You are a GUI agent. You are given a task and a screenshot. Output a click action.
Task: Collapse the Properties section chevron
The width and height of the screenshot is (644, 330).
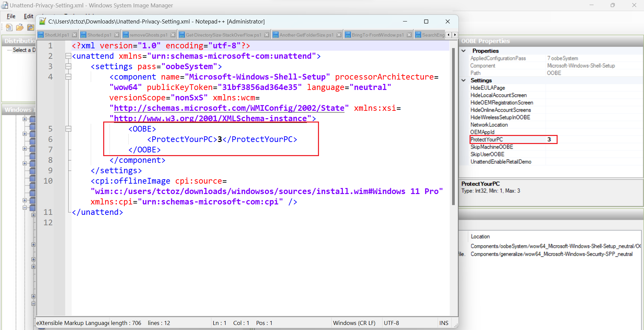coord(464,51)
